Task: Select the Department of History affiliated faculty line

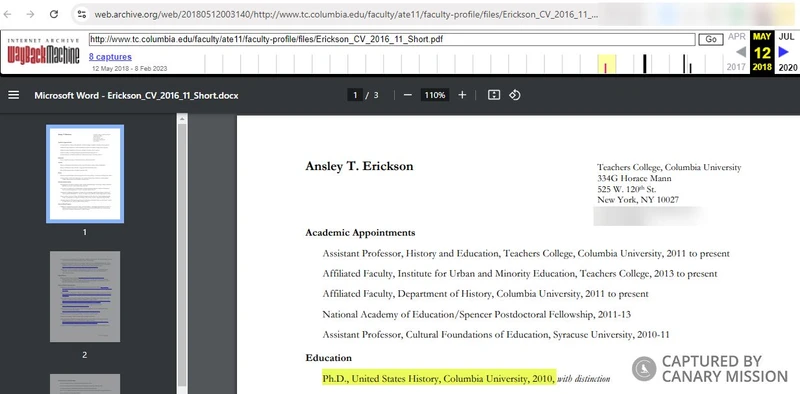Action: point(485,294)
